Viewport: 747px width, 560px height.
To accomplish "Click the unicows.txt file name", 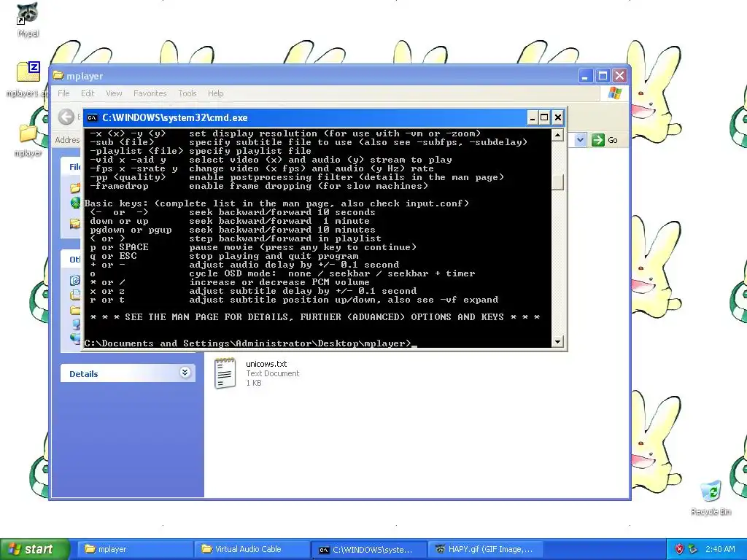I will pyautogui.click(x=266, y=364).
